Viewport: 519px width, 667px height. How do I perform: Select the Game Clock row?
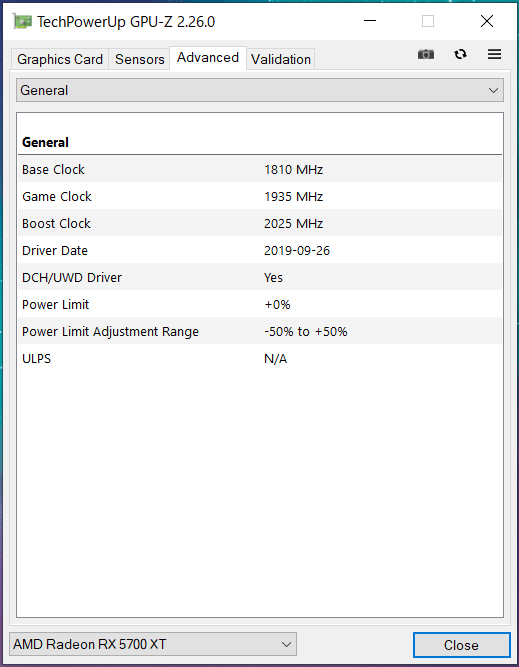click(x=260, y=197)
